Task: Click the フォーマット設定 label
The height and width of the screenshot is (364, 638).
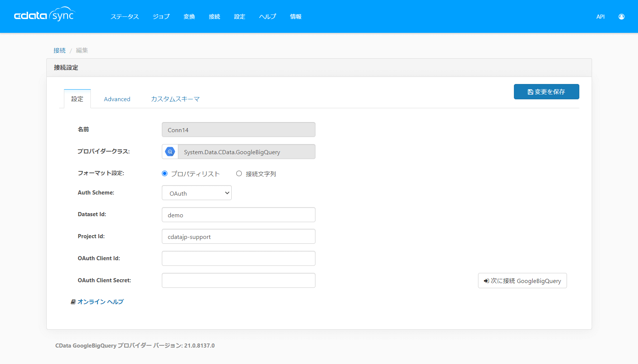Action: click(101, 173)
